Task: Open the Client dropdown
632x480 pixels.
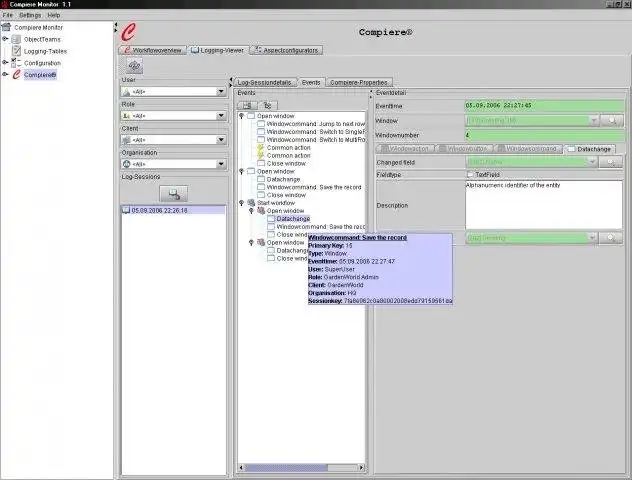Action: click(x=221, y=140)
